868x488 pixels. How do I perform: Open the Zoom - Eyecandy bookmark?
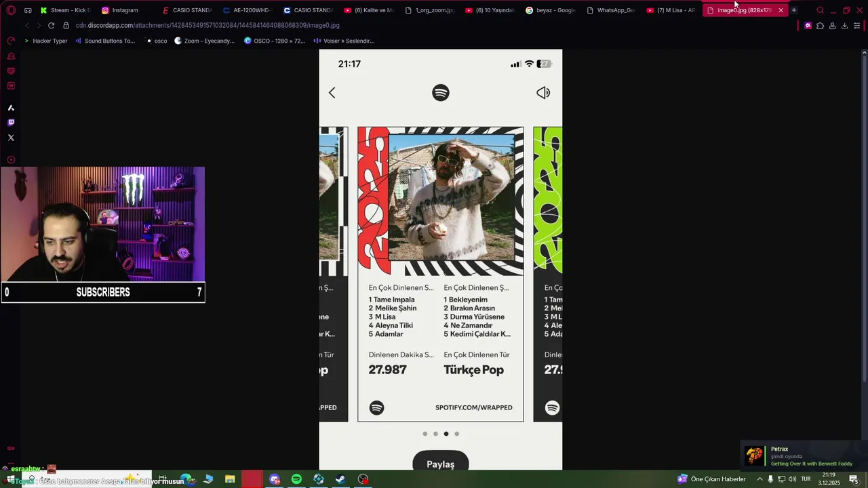pos(205,41)
